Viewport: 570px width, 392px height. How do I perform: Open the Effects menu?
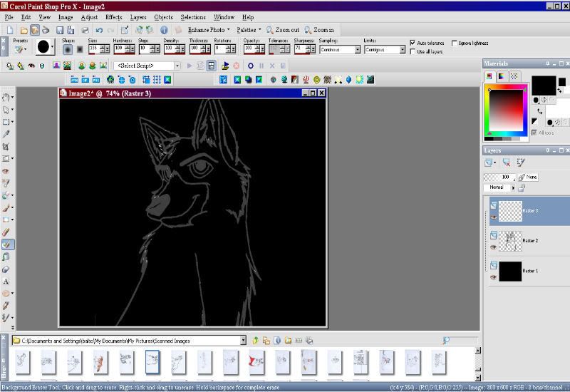(x=114, y=17)
